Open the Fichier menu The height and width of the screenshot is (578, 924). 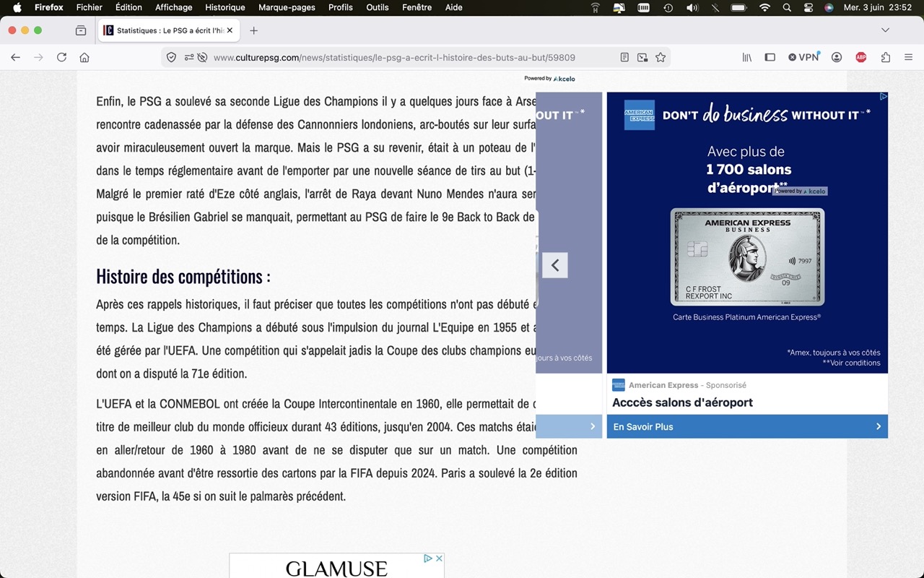(x=90, y=8)
